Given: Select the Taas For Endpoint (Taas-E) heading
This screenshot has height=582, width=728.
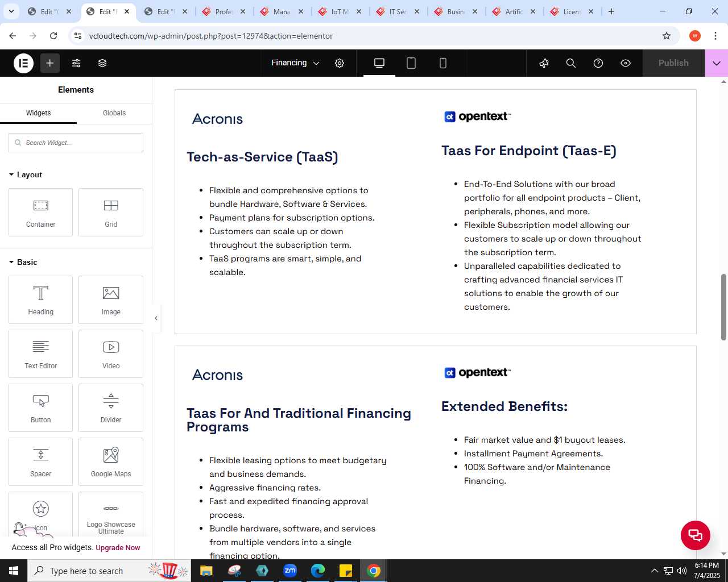Looking at the screenshot, I should pos(529,151).
